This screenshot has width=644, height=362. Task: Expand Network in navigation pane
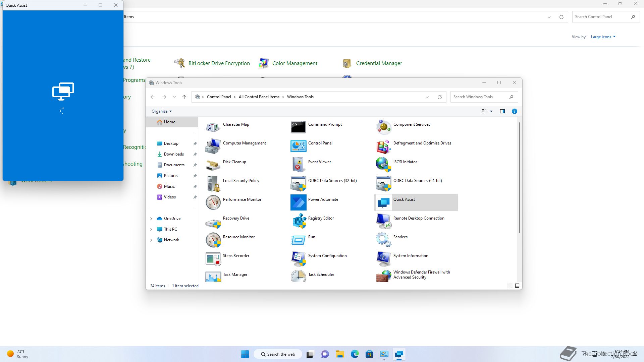point(151,240)
